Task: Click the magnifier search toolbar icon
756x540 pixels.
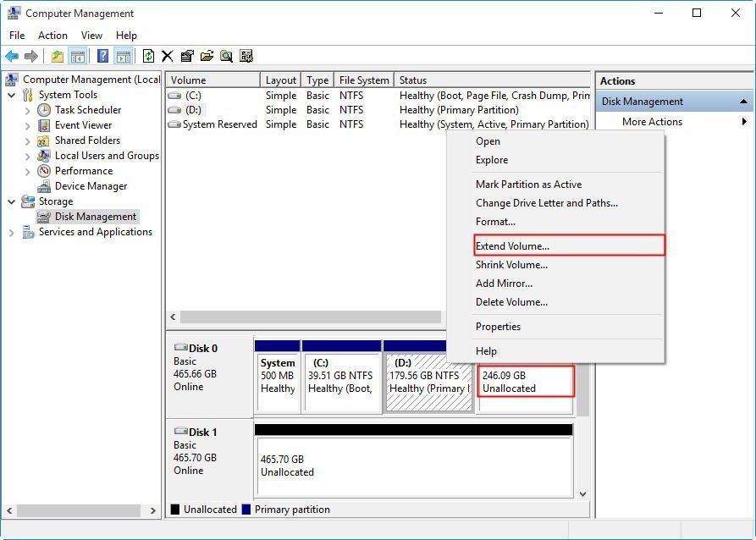Action: coord(226,57)
